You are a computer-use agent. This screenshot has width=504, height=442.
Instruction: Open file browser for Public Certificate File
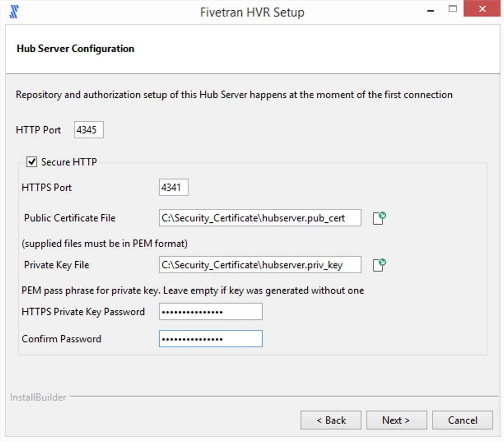coord(378,218)
